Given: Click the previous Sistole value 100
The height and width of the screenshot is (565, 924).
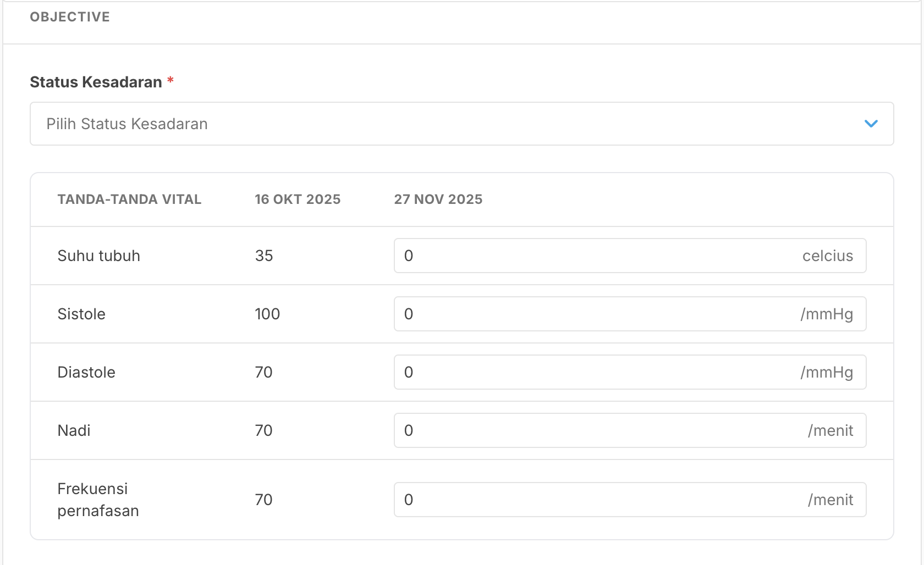Looking at the screenshot, I should tap(267, 314).
